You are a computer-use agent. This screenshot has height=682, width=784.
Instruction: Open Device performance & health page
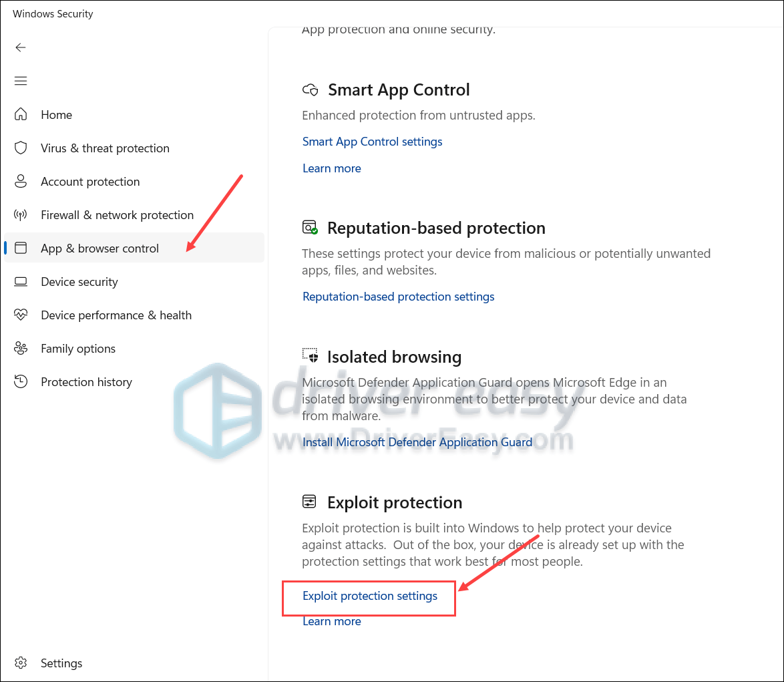pos(116,315)
